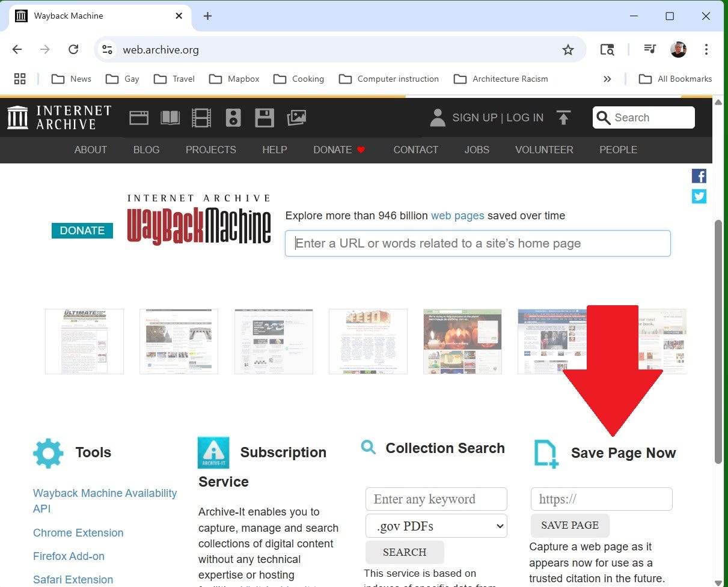Open the VOLUNTEER menu item
The image size is (728, 587).
click(x=544, y=150)
